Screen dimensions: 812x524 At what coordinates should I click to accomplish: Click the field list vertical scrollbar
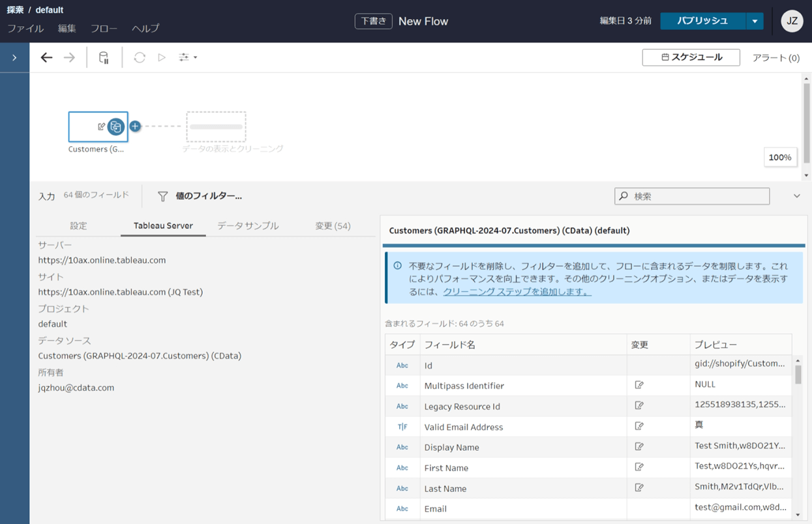click(798, 375)
